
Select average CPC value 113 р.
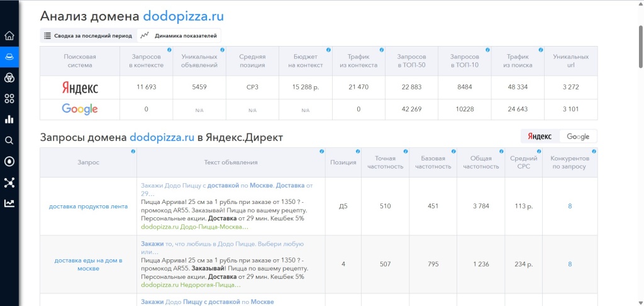[524, 207]
